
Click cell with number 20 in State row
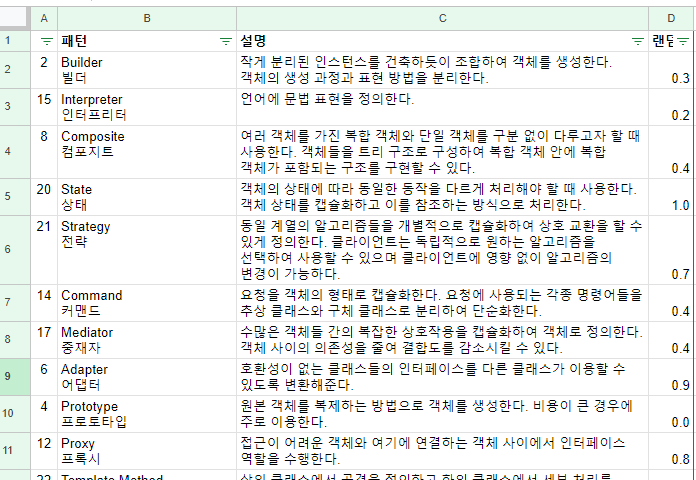(x=44, y=197)
